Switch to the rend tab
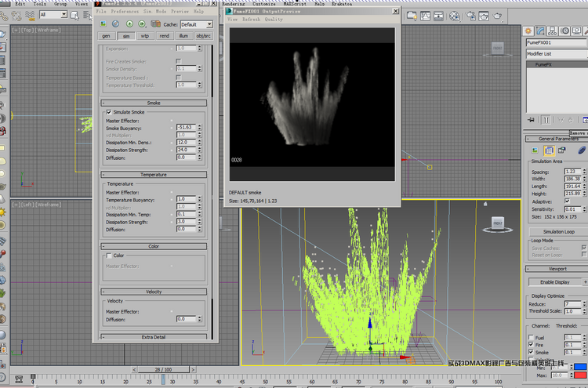This screenshot has height=388, width=588. [165, 36]
